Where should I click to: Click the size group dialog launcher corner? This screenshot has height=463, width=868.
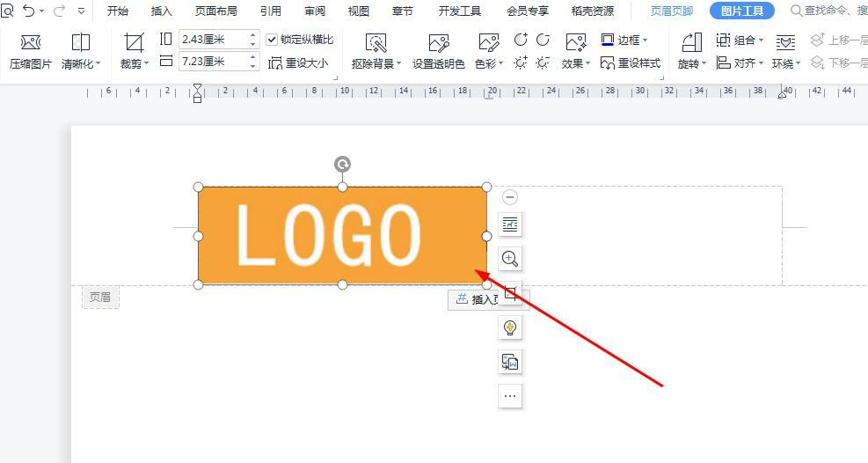click(335, 78)
